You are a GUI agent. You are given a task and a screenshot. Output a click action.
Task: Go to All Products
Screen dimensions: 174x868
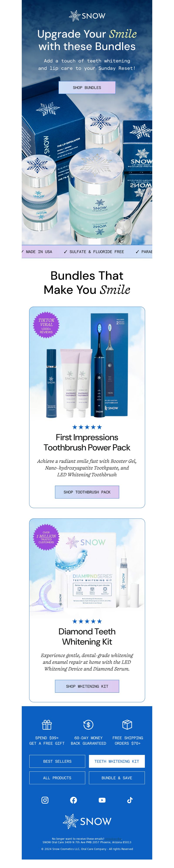(57, 778)
